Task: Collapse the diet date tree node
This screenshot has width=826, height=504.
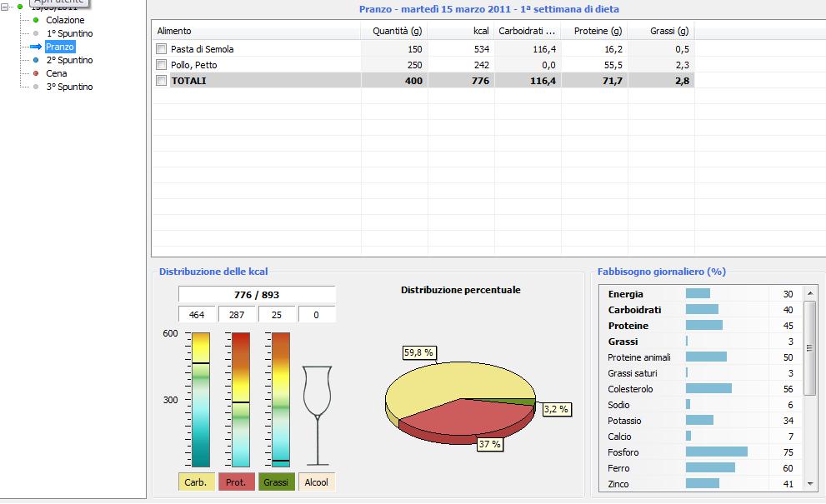Action: (x=4, y=7)
